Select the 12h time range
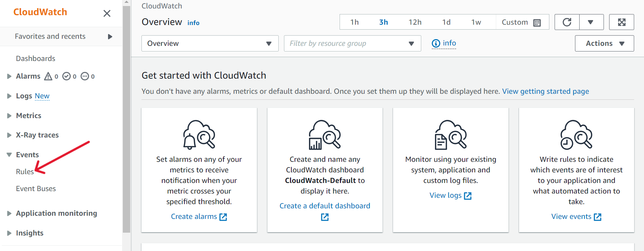 pyautogui.click(x=415, y=22)
